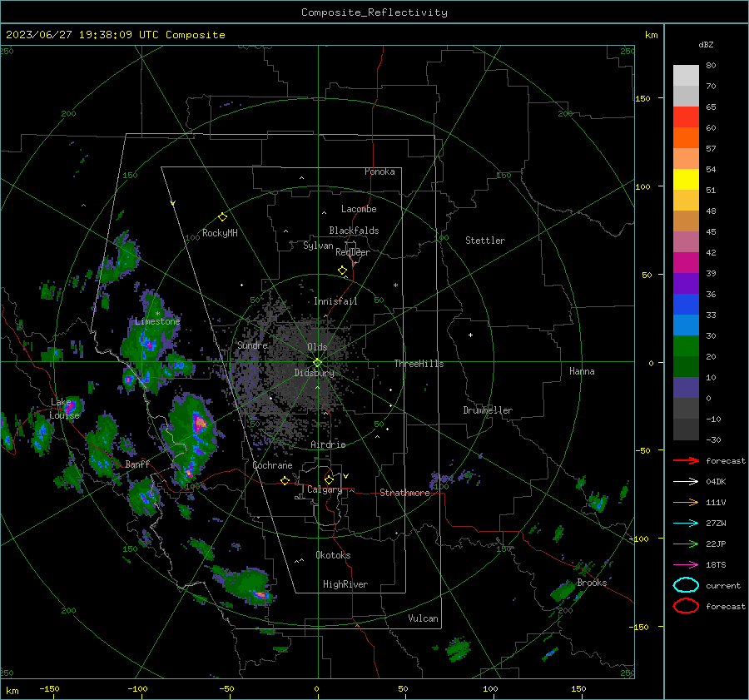The height and width of the screenshot is (700, 749).
Task: Click the yellow diamond marker below RedDeer
Action: (x=342, y=271)
